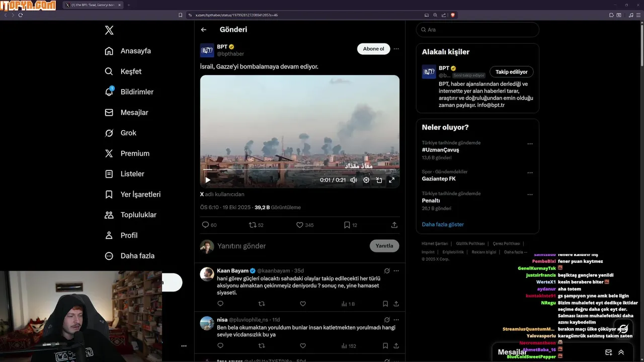Click the Grok icon on nisa's reply

pyautogui.click(x=387, y=320)
